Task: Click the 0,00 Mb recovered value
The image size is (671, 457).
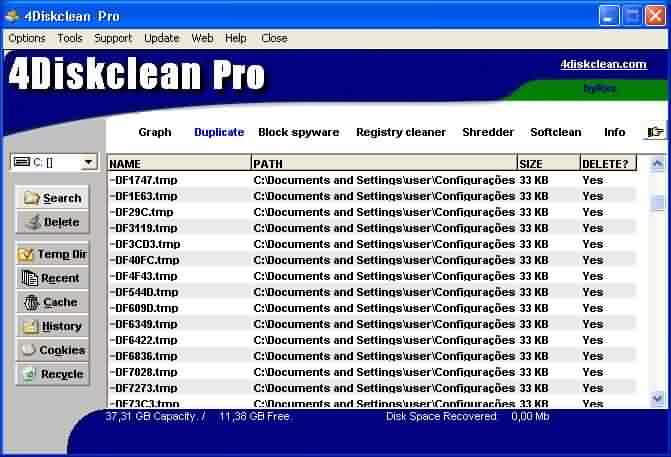Action: 530,416
